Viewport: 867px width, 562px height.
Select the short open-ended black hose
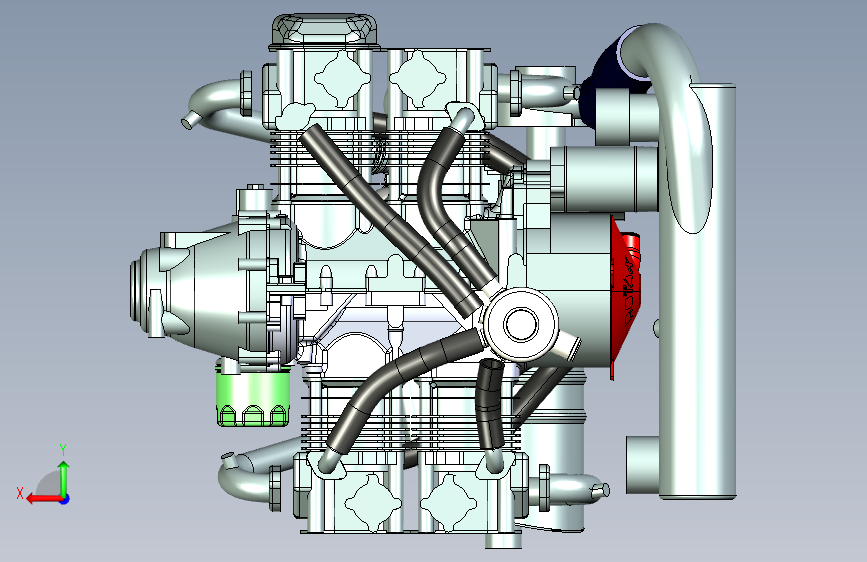(490, 404)
